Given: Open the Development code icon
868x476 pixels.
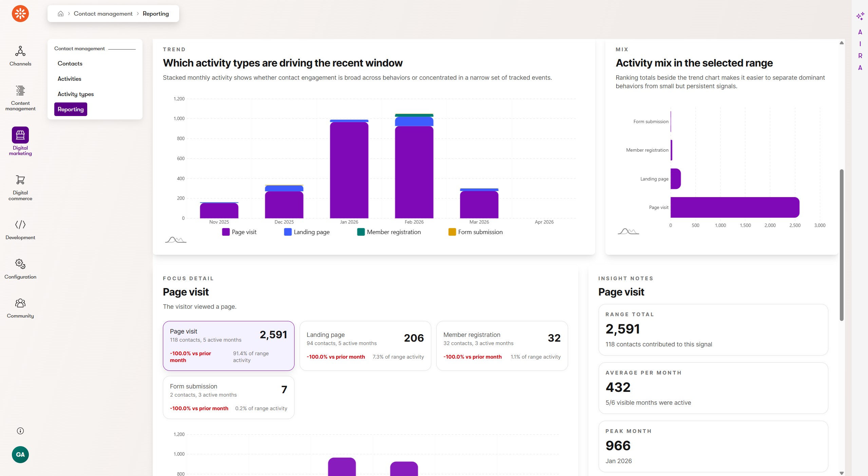Looking at the screenshot, I should [x=20, y=225].
